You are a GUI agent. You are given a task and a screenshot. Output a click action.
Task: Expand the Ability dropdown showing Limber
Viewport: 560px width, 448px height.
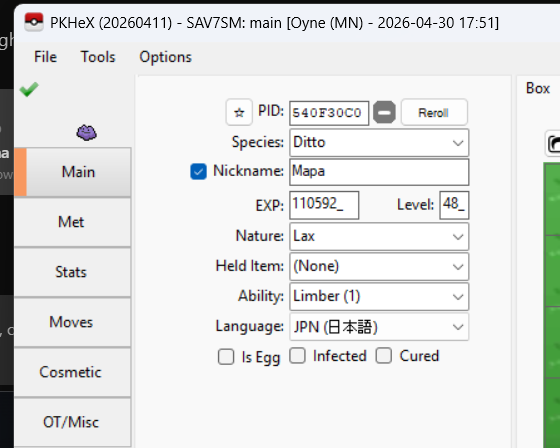379,297
